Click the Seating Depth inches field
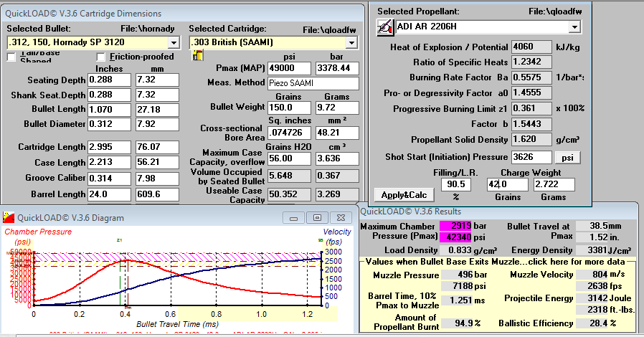644x337 pixels. coord(109,80)
